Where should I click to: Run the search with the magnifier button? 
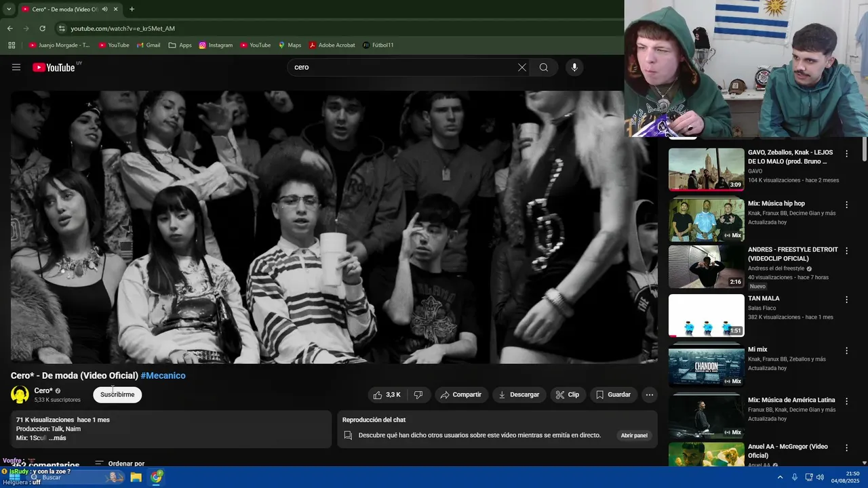coord(544,67)
